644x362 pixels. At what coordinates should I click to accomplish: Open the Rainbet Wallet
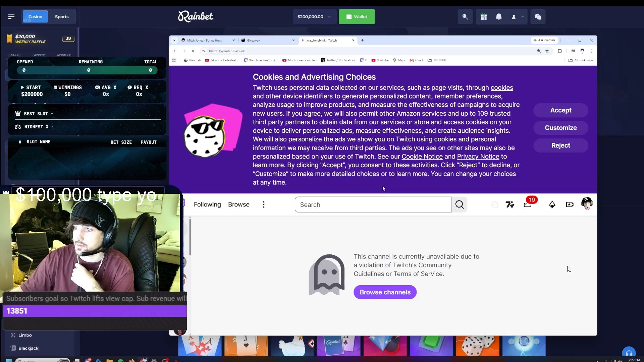tap(357, 16)
